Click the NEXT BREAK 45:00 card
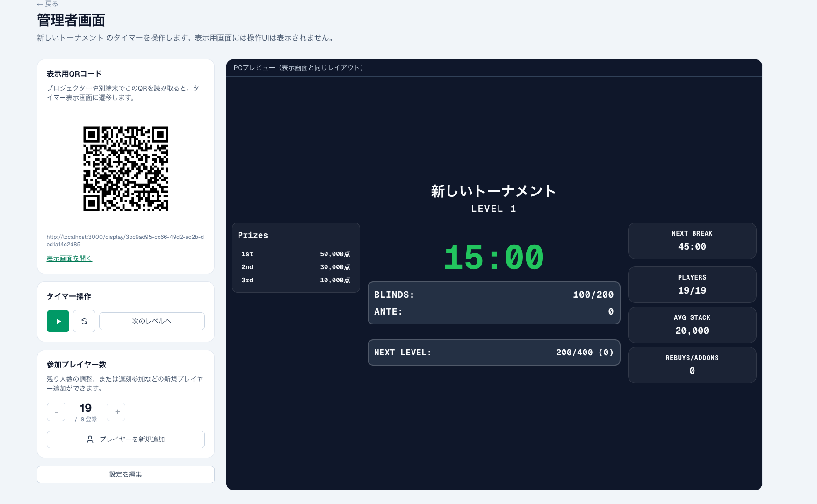Viewport: 817px width, 504px height. click(692, 241)
